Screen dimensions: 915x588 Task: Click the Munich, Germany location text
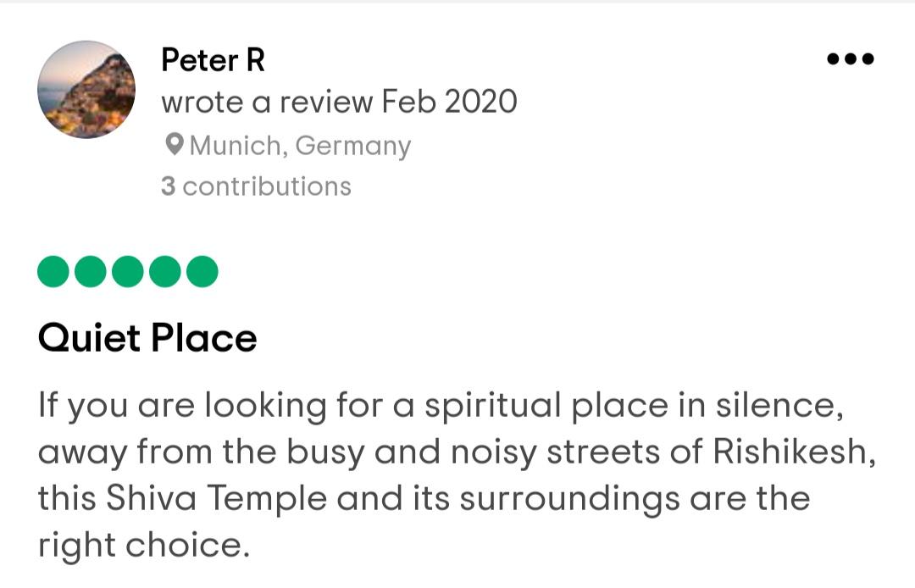[x=301, y=145]
